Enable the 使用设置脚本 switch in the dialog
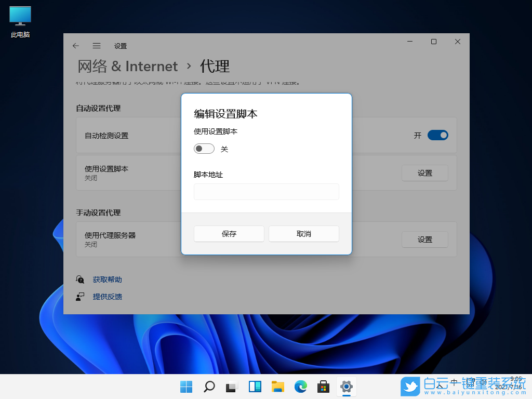Screen dimensions: 532x399 tap(204, 148)
